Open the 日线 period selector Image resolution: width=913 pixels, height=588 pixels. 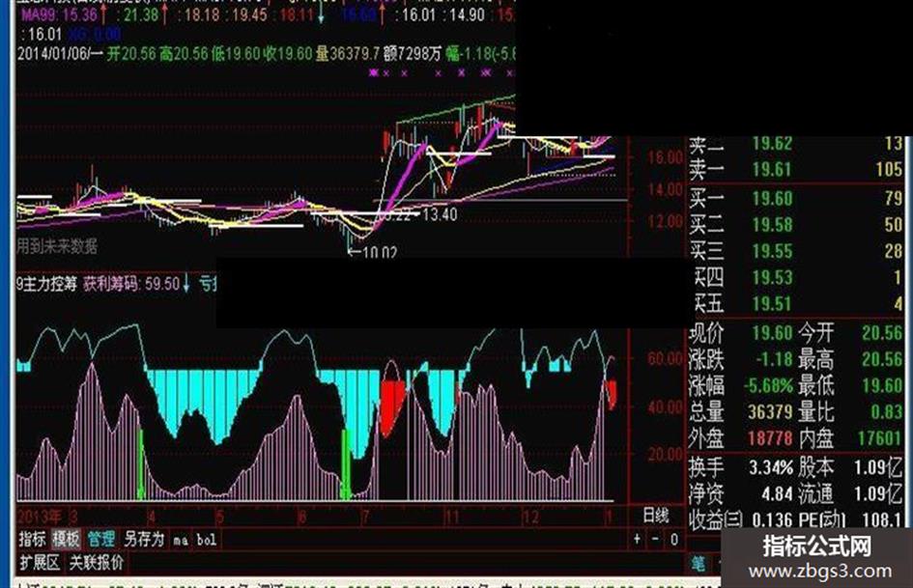coord(656,516)
